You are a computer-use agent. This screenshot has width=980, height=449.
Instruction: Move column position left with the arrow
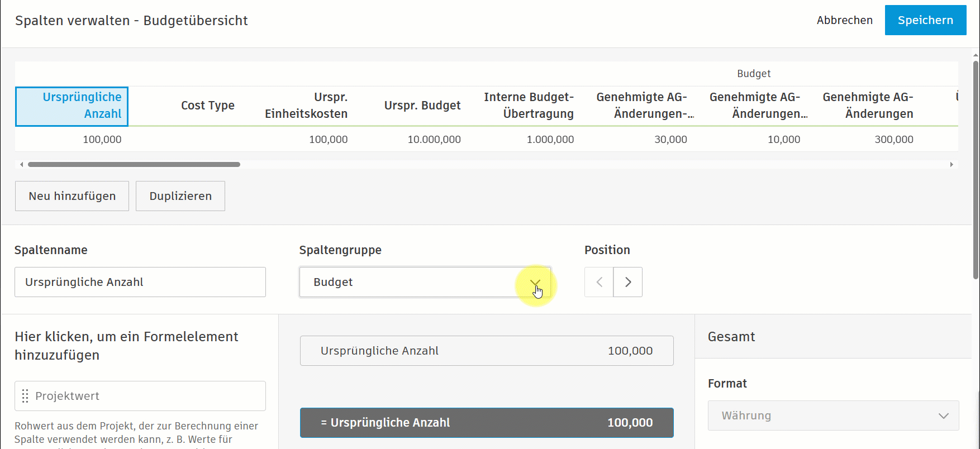pos(599,282)
